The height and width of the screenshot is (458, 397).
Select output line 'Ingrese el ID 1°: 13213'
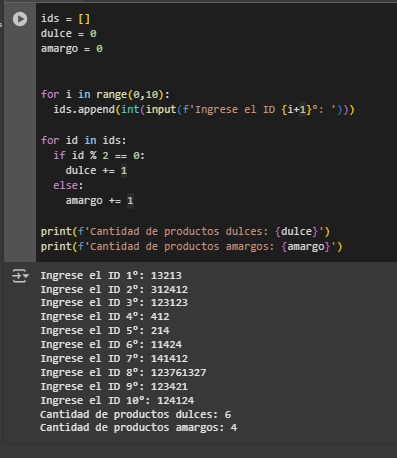coord(111,276)
